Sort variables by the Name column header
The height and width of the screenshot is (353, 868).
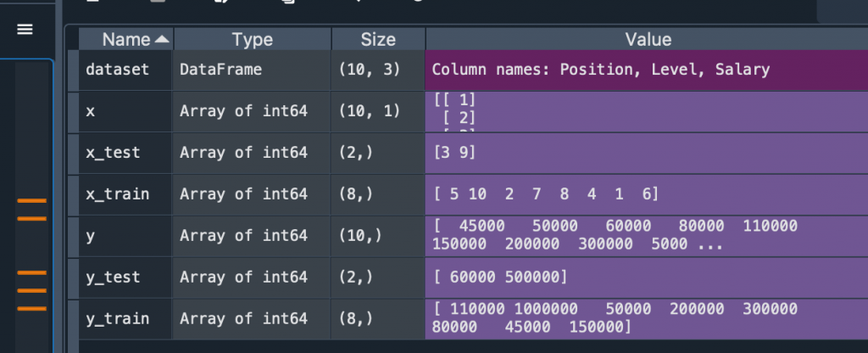point(125,39)
